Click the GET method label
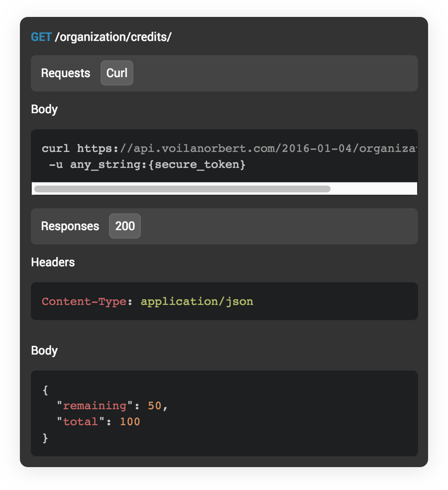448x490 pixels. click(x=41, y=37)
